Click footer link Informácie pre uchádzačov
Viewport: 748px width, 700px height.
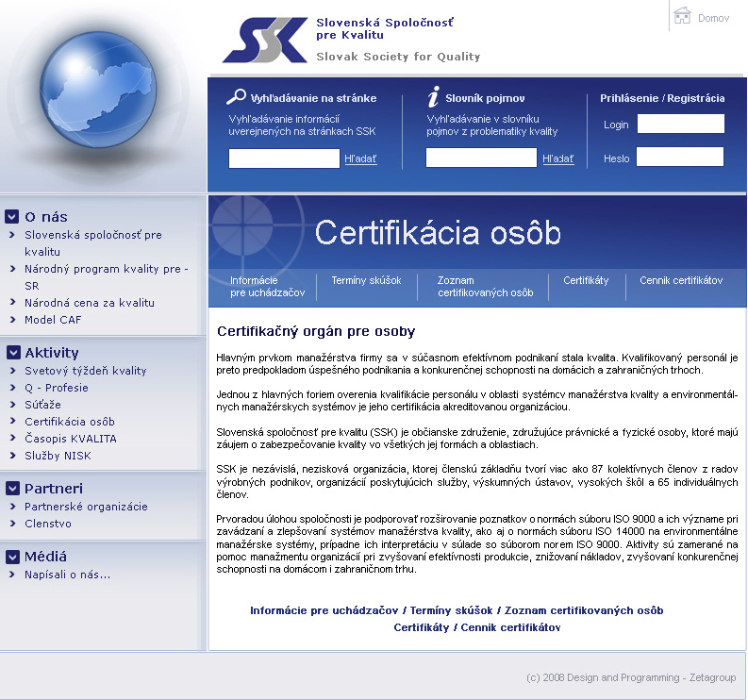[x=324, y=610]
